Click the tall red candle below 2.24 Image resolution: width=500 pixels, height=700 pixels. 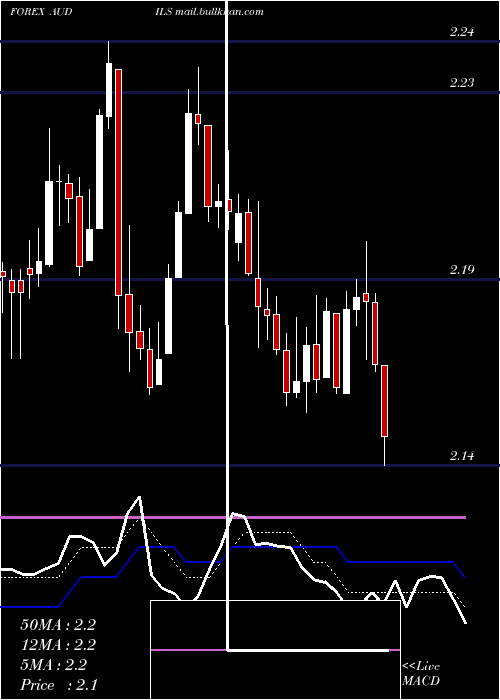coord(118,182)
